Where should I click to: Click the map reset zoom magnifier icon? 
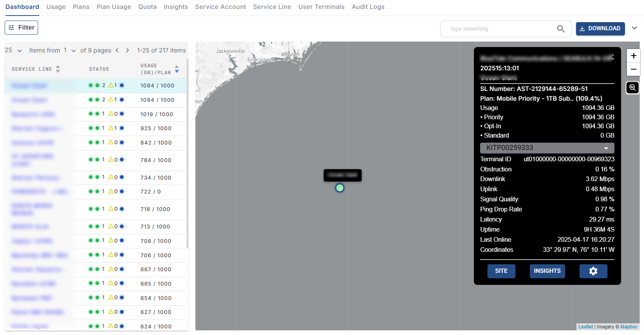pyautogui.click(x=632, y=88)
